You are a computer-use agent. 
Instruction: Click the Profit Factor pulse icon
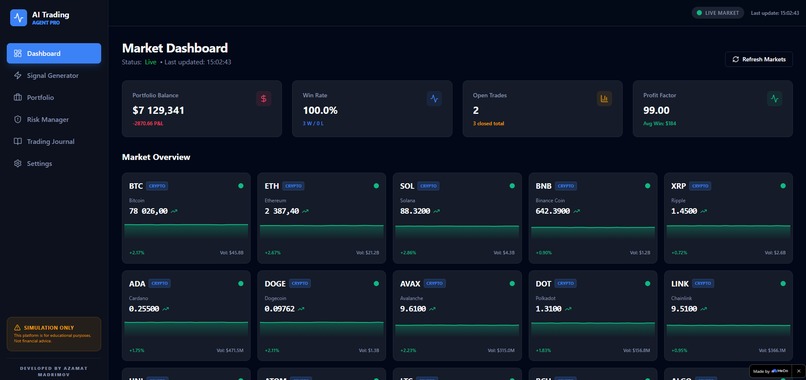coord(775,99)
